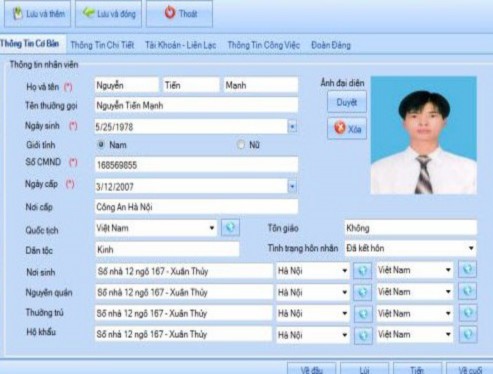Click the Tên thường gọi input field
The height and width of the screenshot is (374, 493).
196,105
